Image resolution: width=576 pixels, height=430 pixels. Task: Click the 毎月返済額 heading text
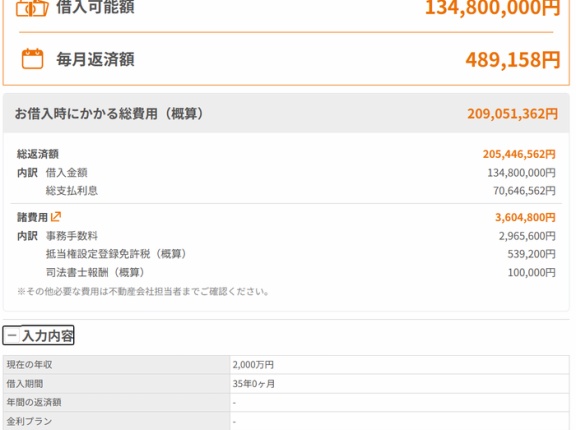pos(95,59)
